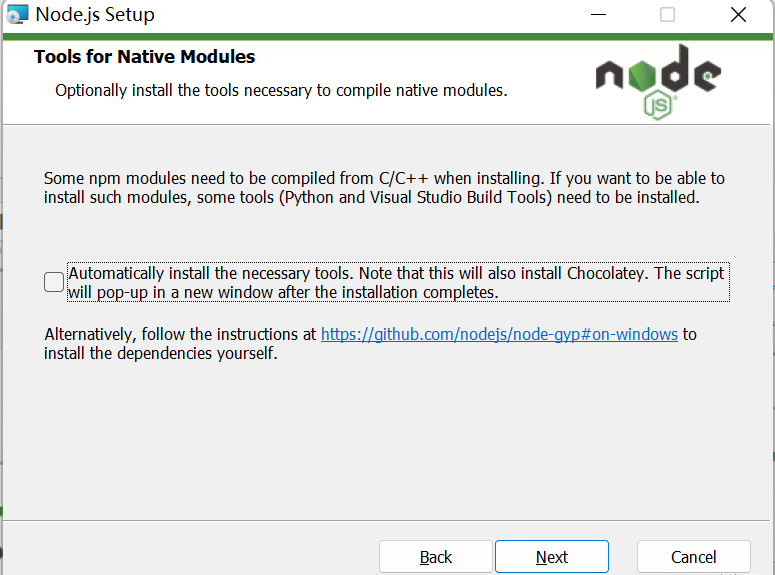Click the 'Some npm modules' description paragraph
The width and height of the screenshot is (775, 575).
384,188
